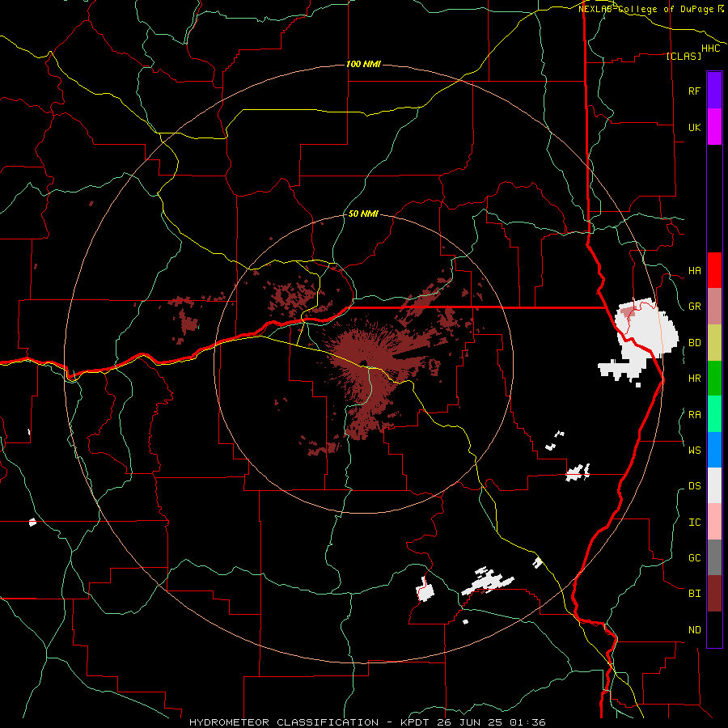Viewport: 728px width, 728px height.
Task: Click the 26 JUN 25 date text
Action: (x=472, y=722)
